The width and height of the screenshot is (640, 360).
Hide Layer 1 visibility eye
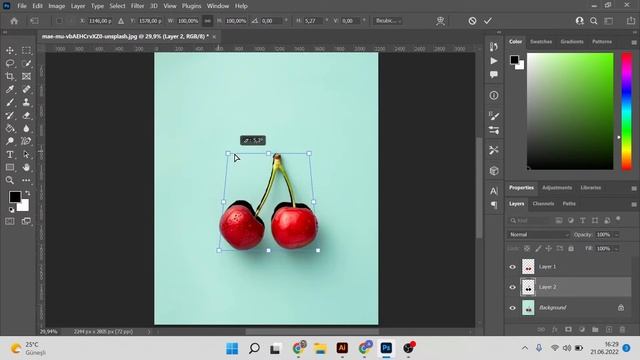pos(513,267)
